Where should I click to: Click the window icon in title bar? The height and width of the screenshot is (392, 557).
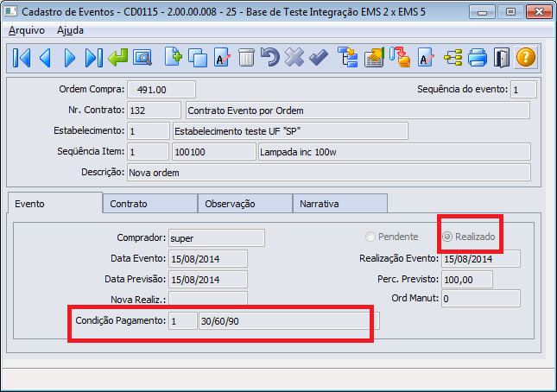coord(10,12)
